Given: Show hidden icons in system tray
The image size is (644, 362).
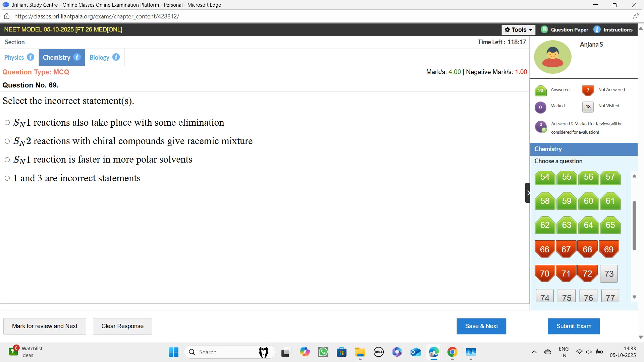Looking at the screenshot, I should [x=534, y=352].
